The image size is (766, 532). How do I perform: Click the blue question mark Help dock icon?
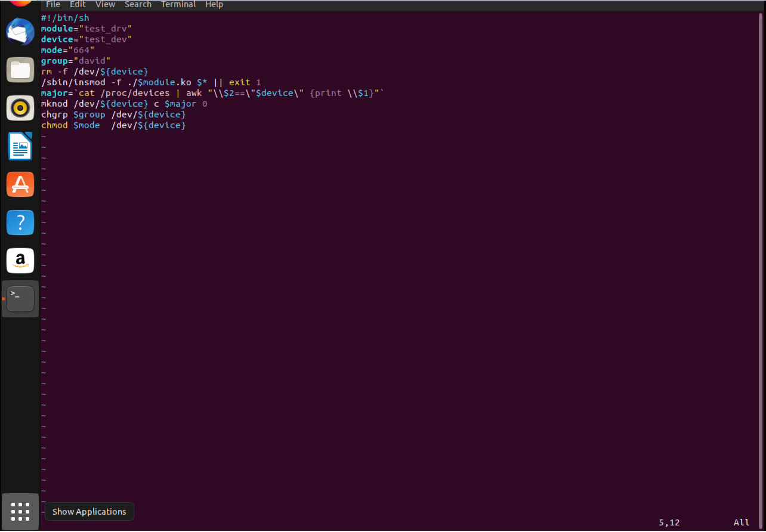coord(20,222)
